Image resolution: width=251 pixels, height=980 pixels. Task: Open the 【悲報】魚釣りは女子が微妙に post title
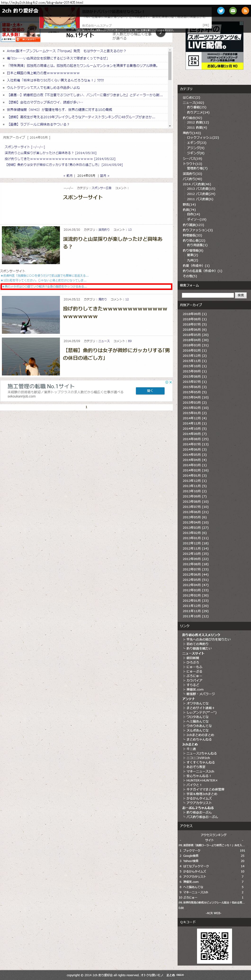coord(116,354)
